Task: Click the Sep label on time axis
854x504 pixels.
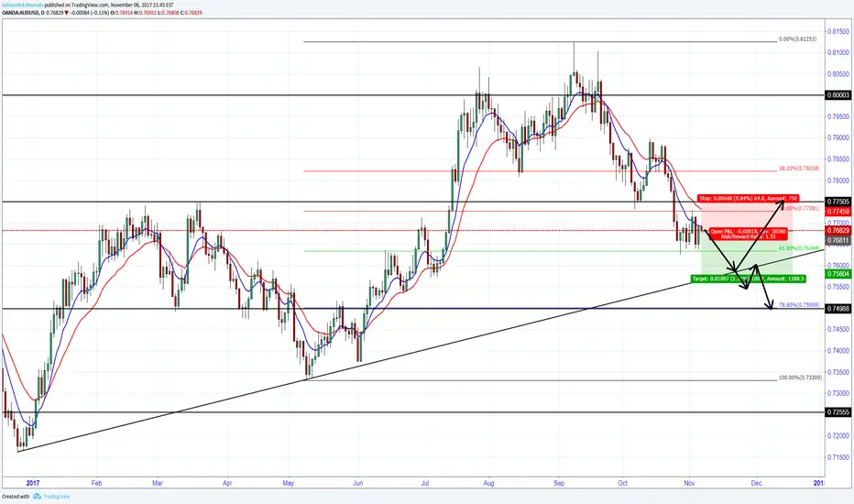Action: point(558,483)
